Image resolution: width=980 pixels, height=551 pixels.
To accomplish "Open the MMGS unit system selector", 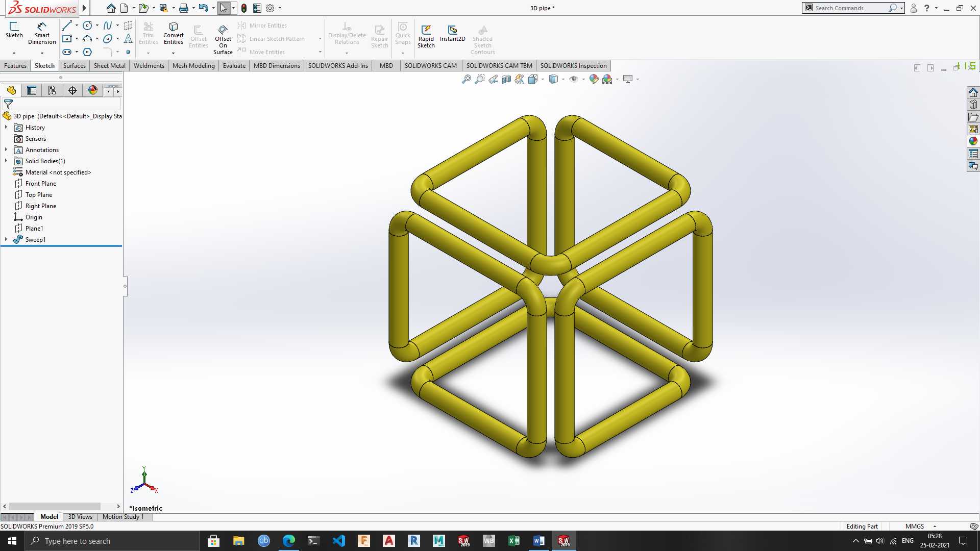I will coord(920,527).
